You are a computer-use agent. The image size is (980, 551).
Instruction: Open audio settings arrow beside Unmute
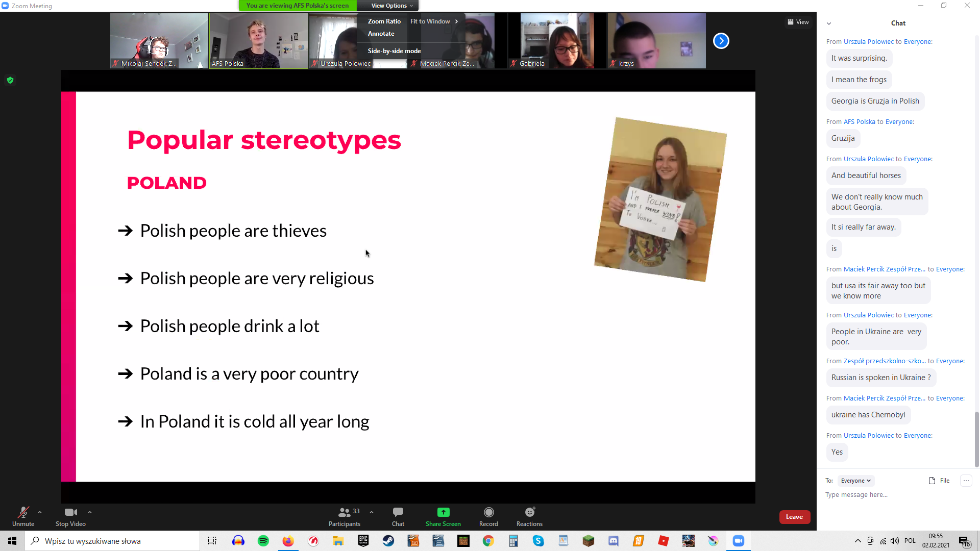40,512
